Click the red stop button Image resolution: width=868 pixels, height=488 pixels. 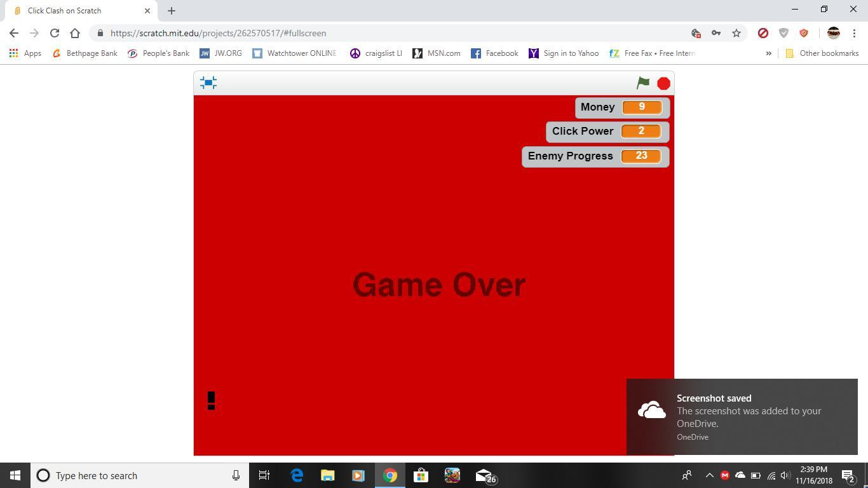coord(663,83)
